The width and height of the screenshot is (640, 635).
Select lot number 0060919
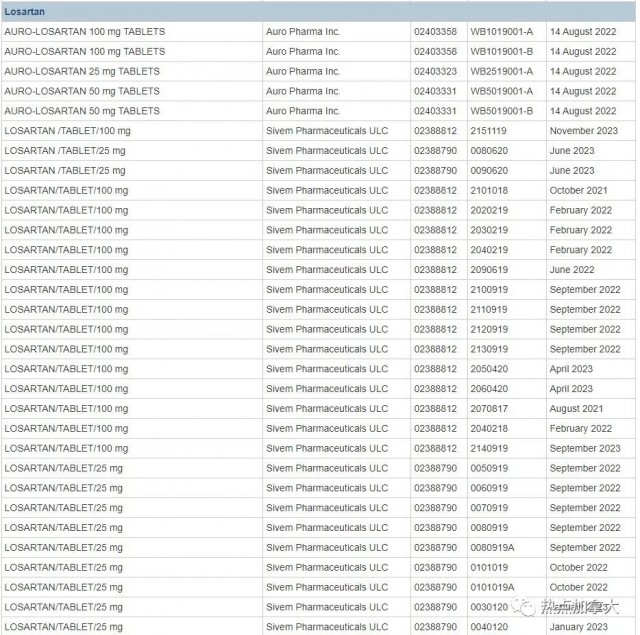click(489, 488)
